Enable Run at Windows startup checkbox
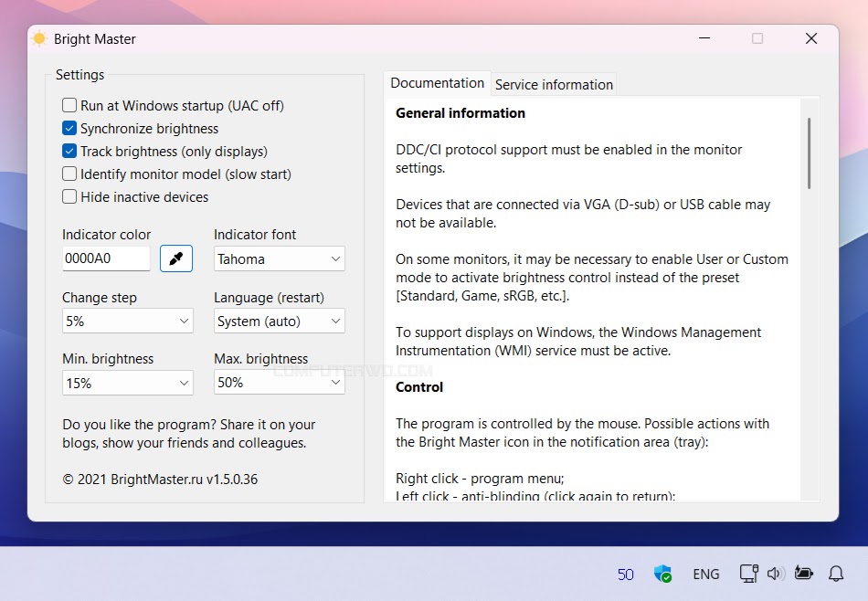The height and width of the screenshot is (601, 868). [x=69, y=105]
